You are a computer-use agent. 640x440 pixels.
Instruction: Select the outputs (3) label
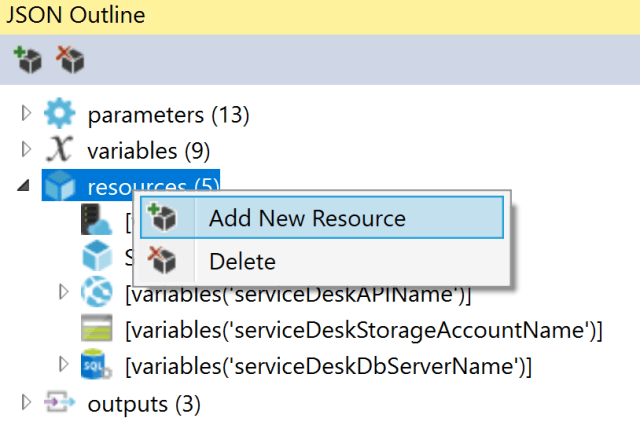click(143, 404)
